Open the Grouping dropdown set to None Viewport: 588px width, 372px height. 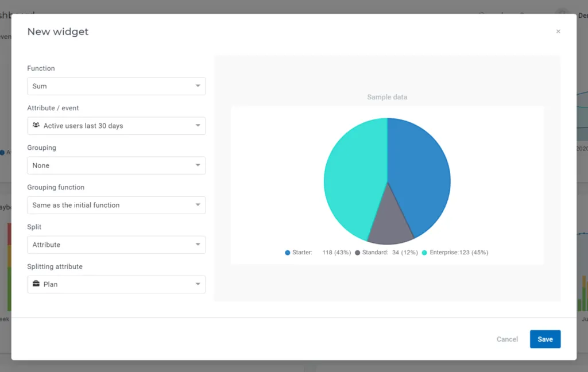[116, 165]
